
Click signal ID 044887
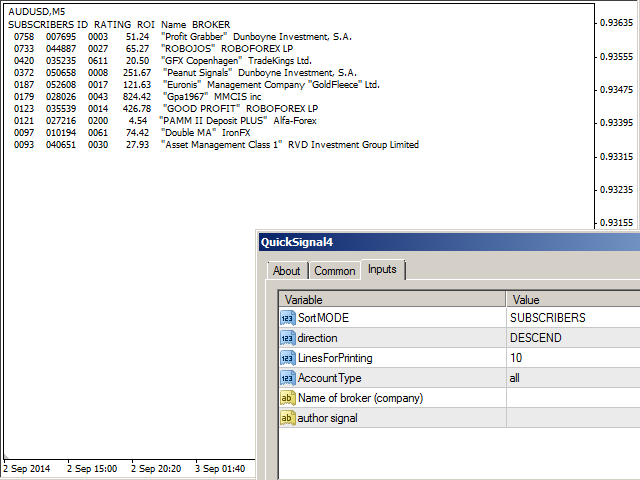61,49
